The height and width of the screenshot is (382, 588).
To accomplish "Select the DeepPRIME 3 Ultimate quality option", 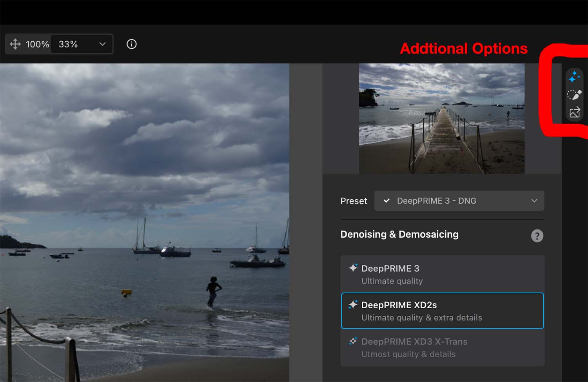I will 442,274.
